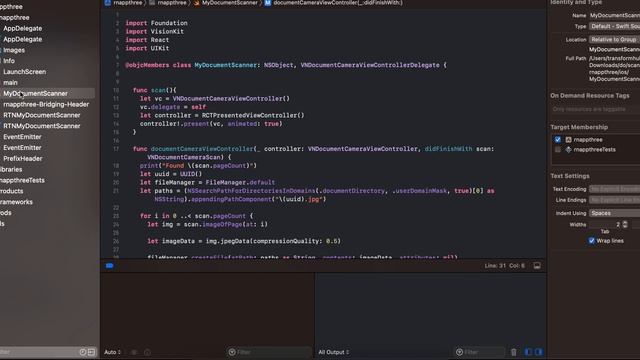
Task: Click the 'import VisionKit' code line
Action: coord(154,31)
